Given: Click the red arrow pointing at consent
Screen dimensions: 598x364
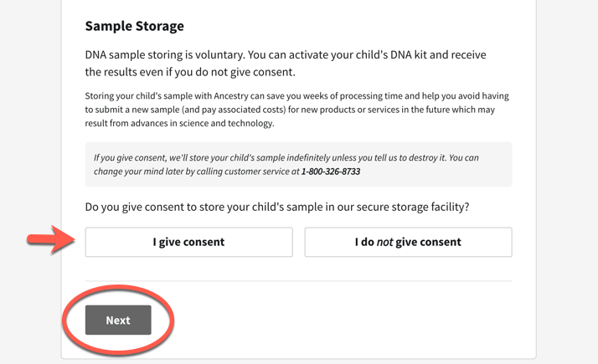Looking at the screenshot, I should 51,239.
